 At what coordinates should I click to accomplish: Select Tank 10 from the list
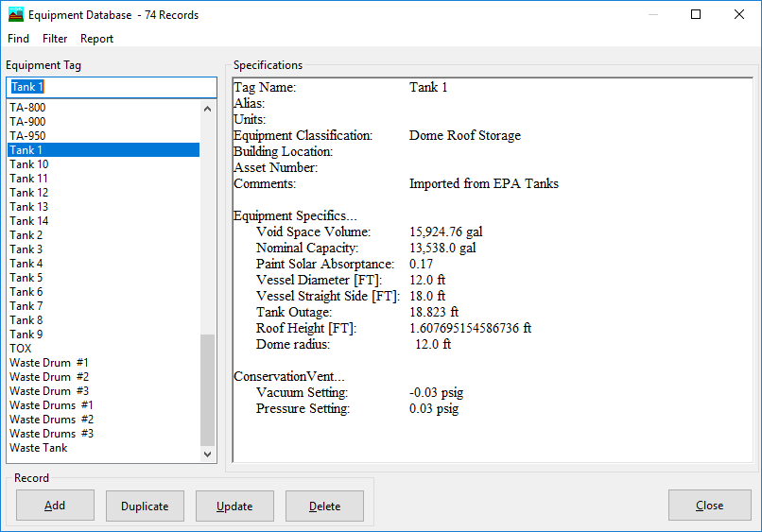click(29, 164)
